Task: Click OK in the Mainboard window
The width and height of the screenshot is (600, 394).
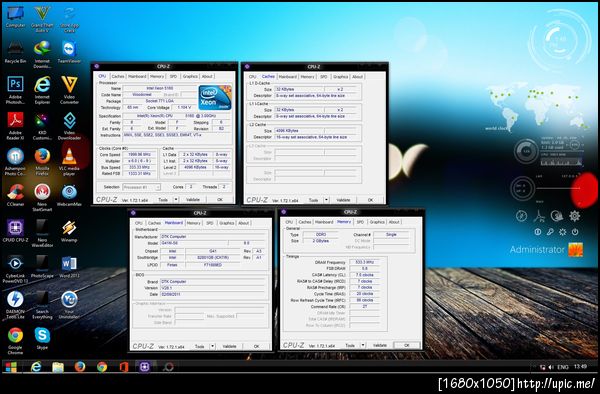Action: click(256, 346)
